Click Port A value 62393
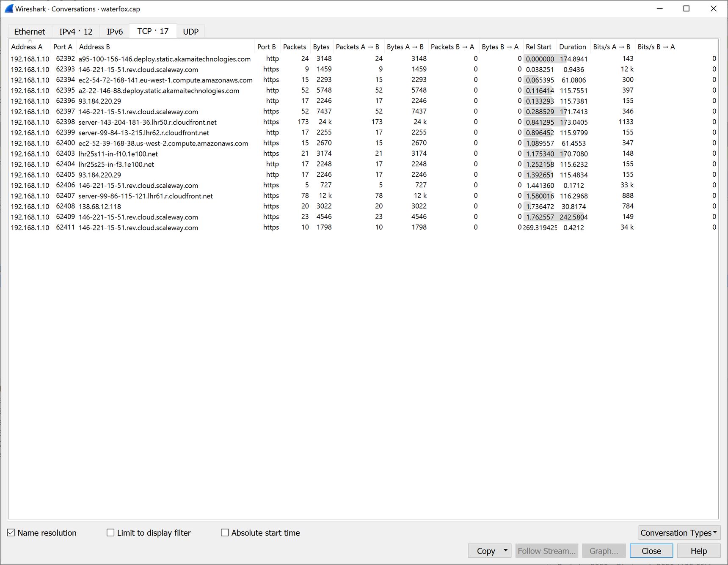Image resolution: width=728 pixels, height=565 pixels. click(65, 69)
